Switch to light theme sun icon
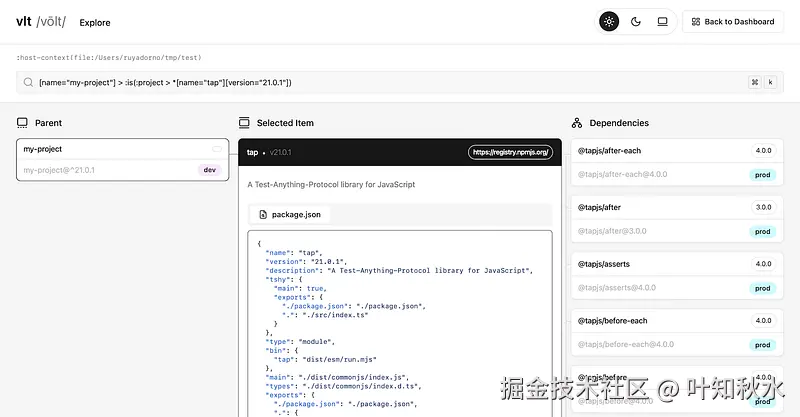Screen dimensions: 800x417 click(x=609, y=21)
